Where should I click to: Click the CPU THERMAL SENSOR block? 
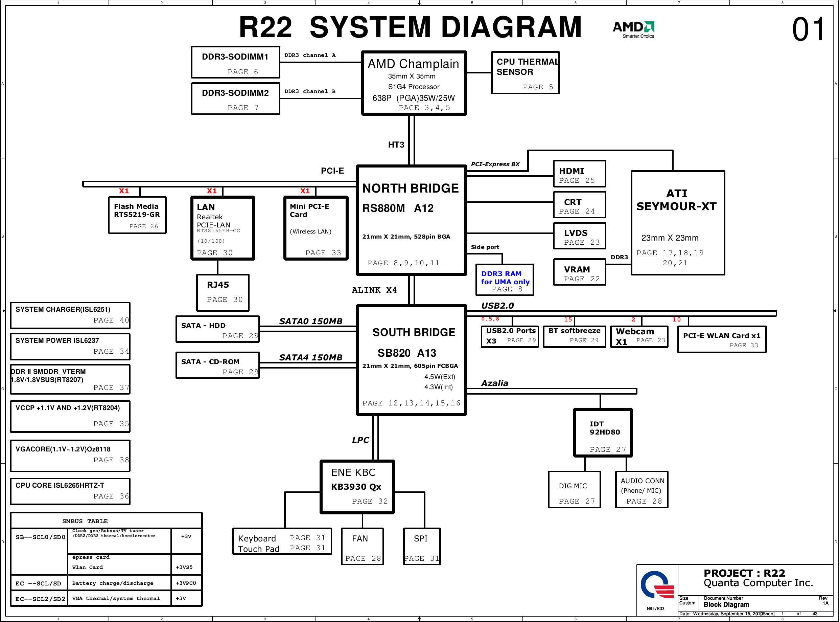point(526,73)
